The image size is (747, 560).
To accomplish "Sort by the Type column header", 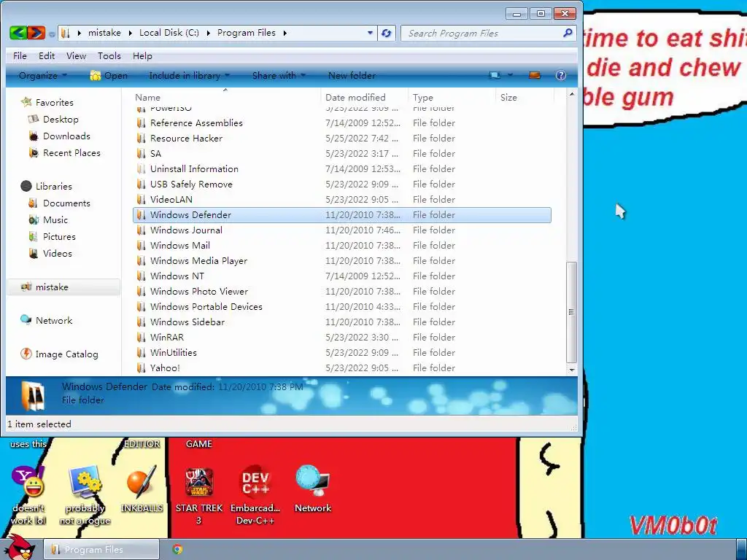I will click(452, 97).
